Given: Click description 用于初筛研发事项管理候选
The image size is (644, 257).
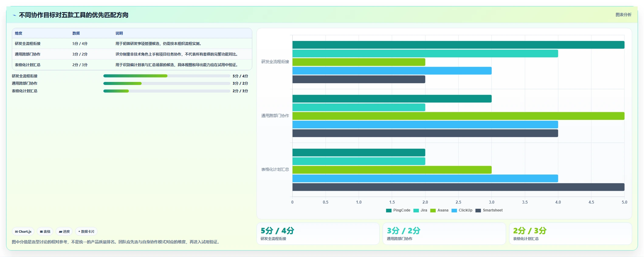Looking at the screenshot, I should coord(158,44).
